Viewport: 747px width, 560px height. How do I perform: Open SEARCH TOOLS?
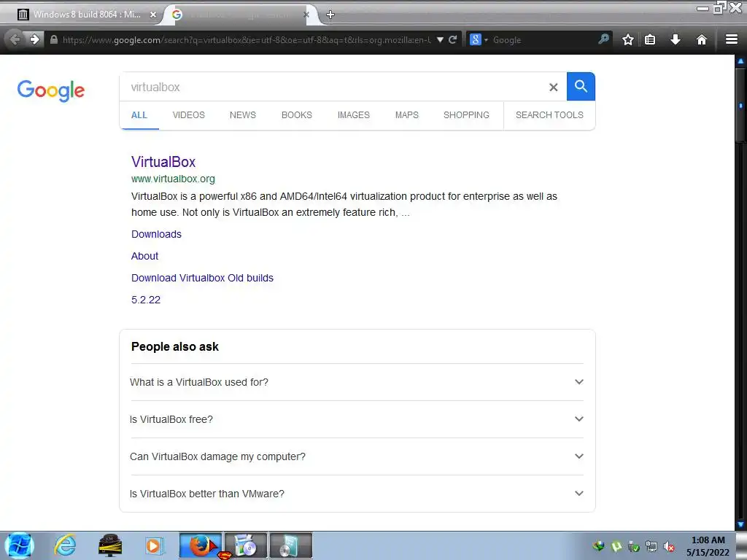click(x=549, y=115)
